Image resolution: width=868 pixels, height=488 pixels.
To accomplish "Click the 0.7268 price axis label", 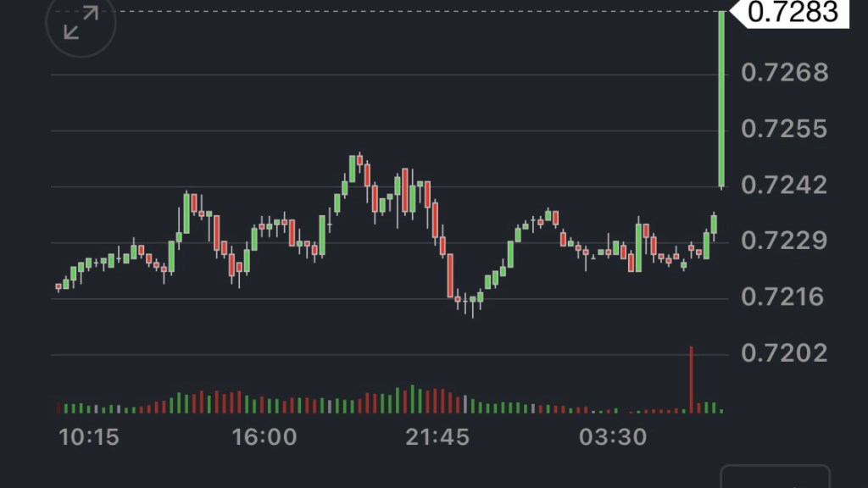I will coord(784,73).
